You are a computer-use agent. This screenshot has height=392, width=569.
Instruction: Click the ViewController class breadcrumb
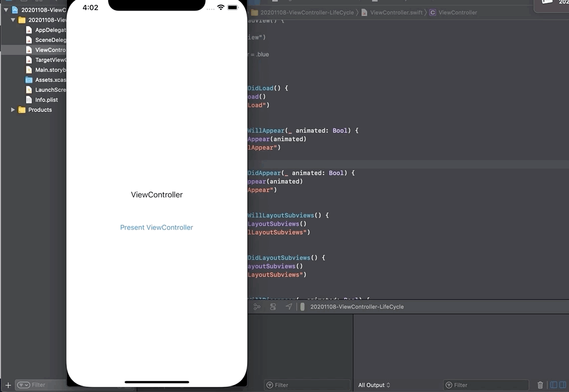click(x=457, y=12)
